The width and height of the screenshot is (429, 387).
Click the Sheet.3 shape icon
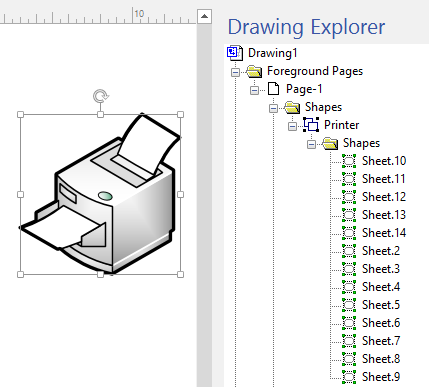coord(349,269)
